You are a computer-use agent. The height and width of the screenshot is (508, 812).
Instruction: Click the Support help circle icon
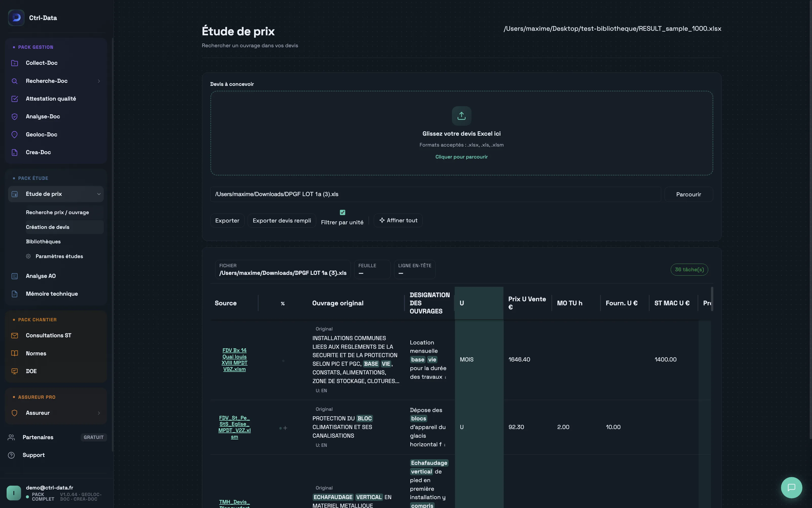coord(11,455)
